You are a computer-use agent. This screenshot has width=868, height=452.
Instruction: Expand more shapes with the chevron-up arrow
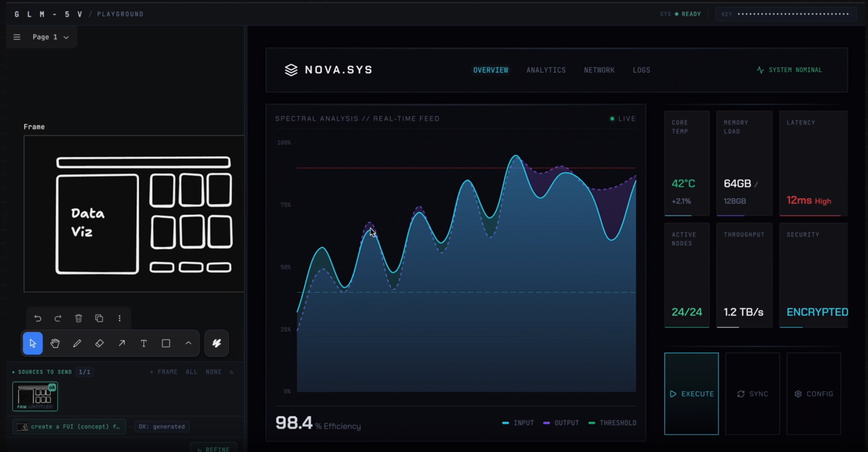tap(188, 344)
